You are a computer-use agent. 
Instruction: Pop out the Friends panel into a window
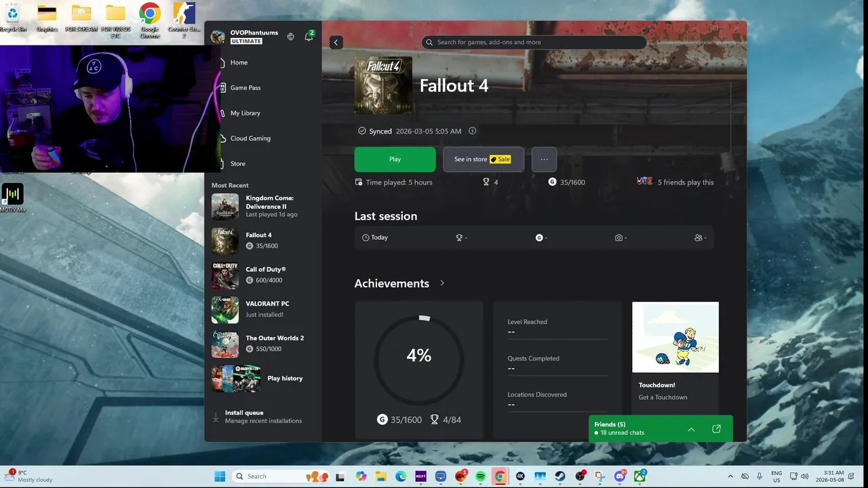pos(716,429)
